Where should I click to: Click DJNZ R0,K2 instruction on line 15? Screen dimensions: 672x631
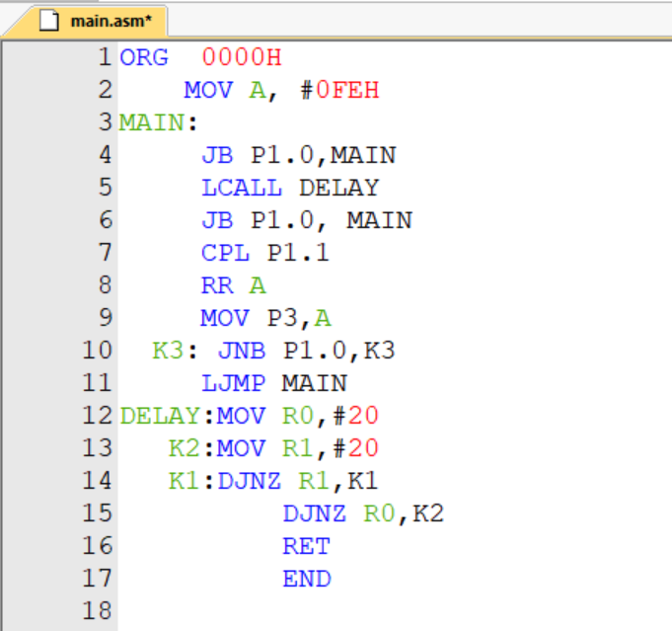(x=363, y=513)
